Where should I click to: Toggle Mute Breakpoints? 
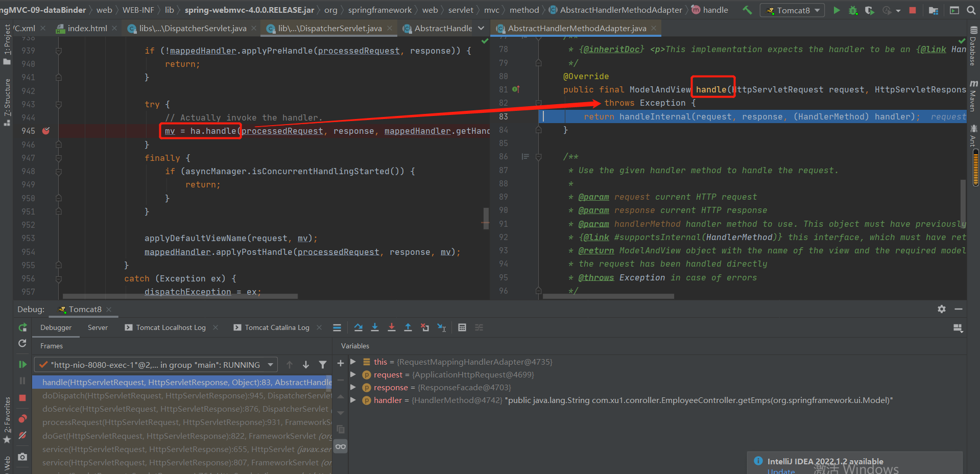(x=22, y=436)
